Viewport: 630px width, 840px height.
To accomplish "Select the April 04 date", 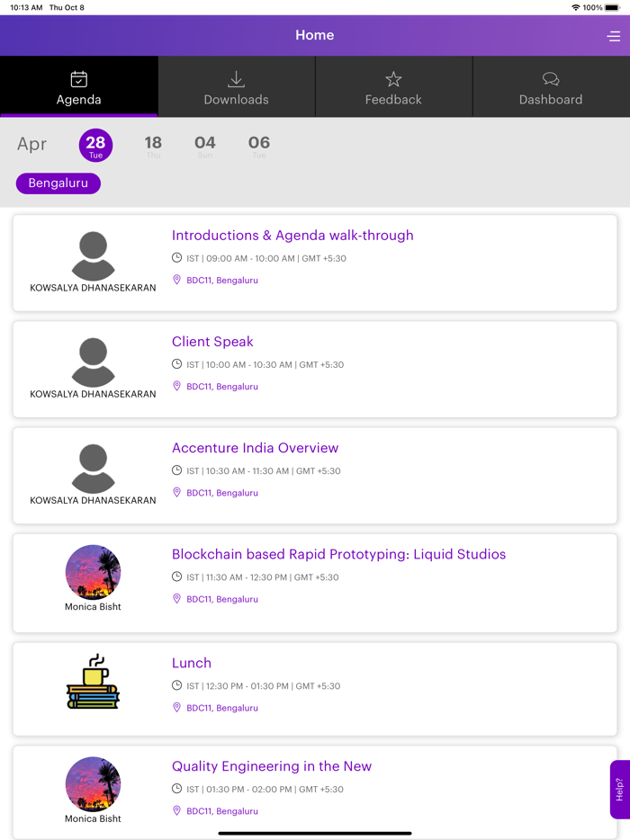I will [205, 146].
